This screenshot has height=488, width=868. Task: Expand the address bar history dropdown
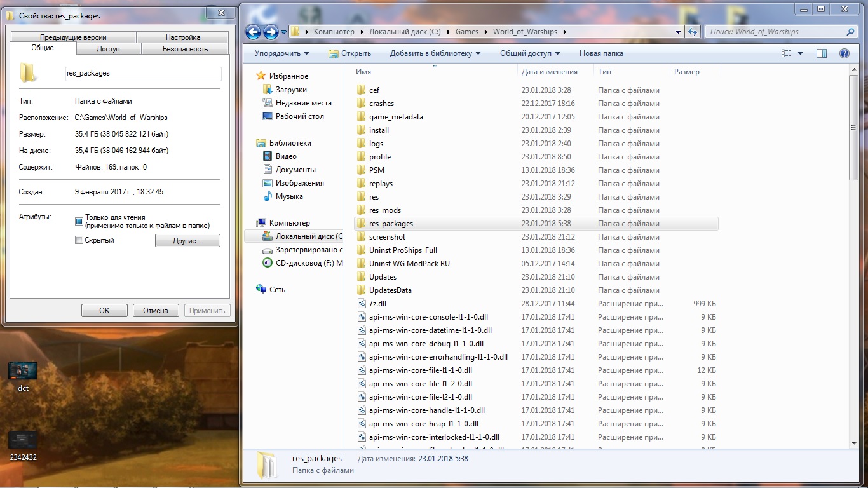(677, 32)
